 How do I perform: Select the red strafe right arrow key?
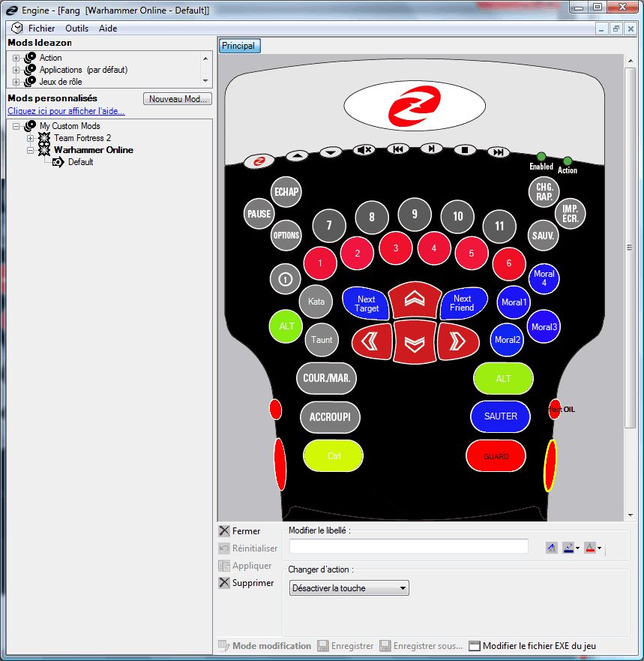click(458, 342)
